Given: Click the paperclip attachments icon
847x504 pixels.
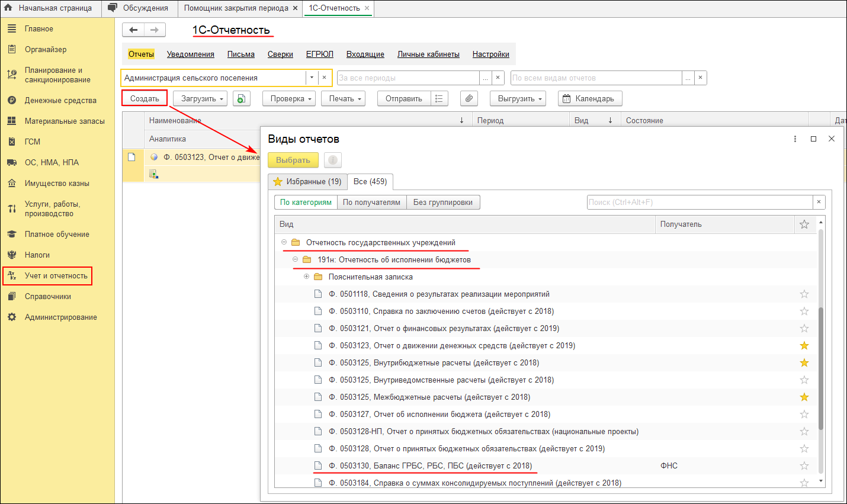Looking at the screenshot, I should coord(469,99).
